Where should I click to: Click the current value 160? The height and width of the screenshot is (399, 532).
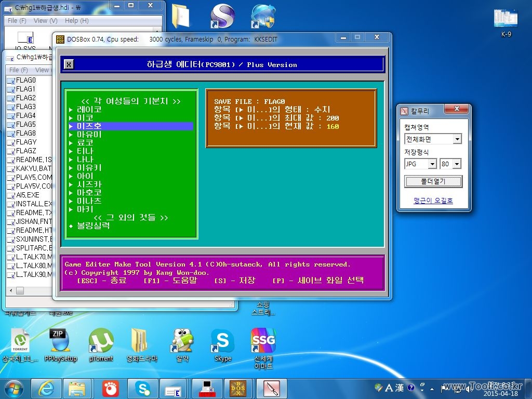[x=332, y=126]
